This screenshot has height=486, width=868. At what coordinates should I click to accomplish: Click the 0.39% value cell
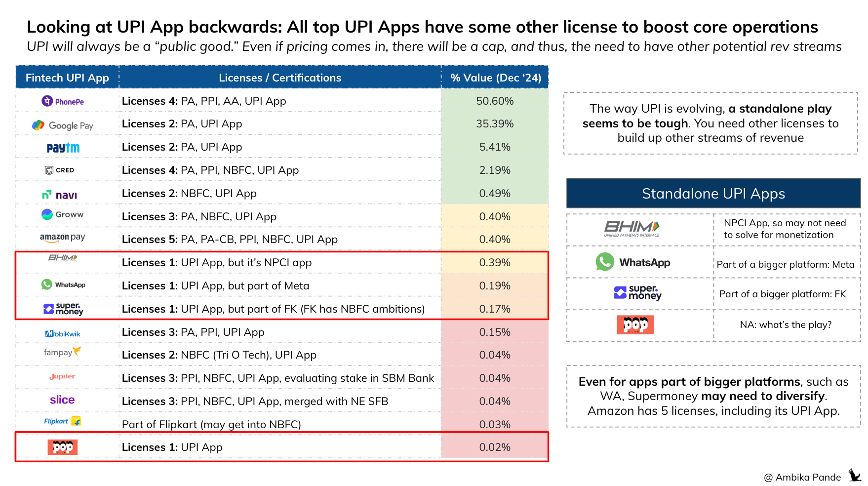495,262
